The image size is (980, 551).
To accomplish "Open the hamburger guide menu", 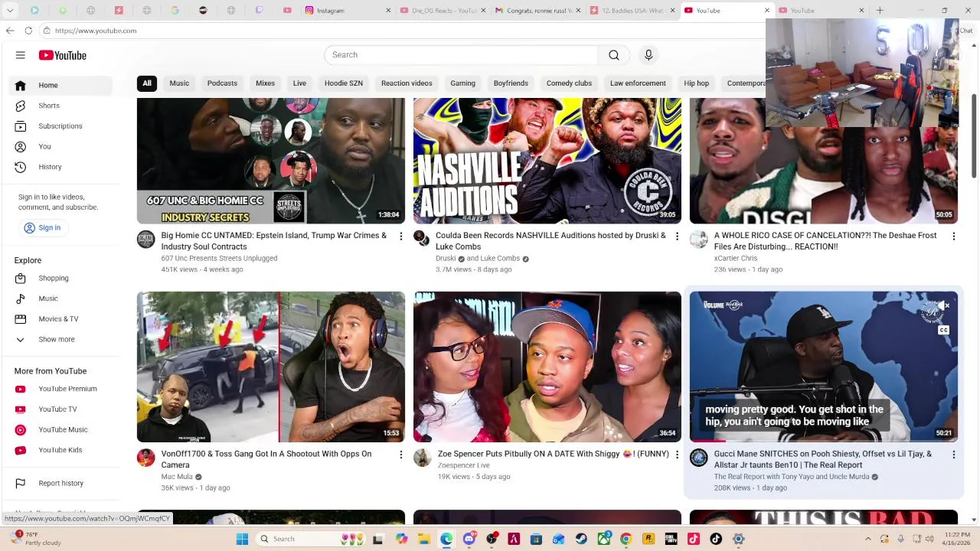I will 21,55.
